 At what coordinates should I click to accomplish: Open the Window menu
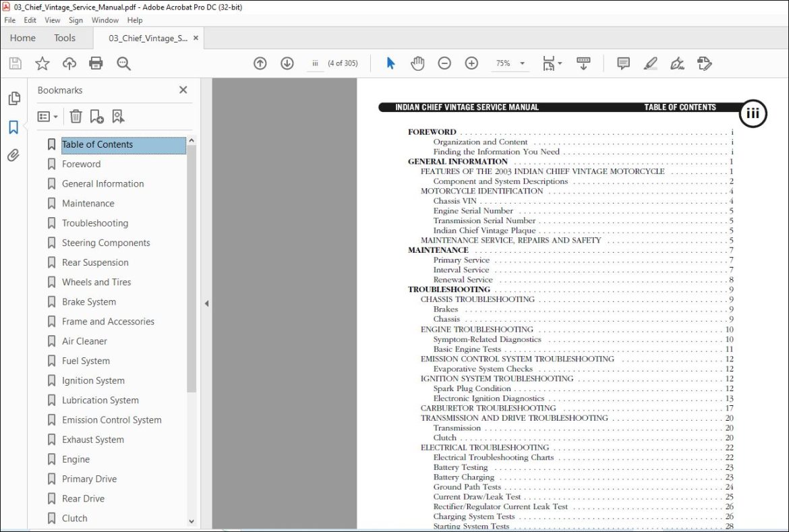coord(105,20)
